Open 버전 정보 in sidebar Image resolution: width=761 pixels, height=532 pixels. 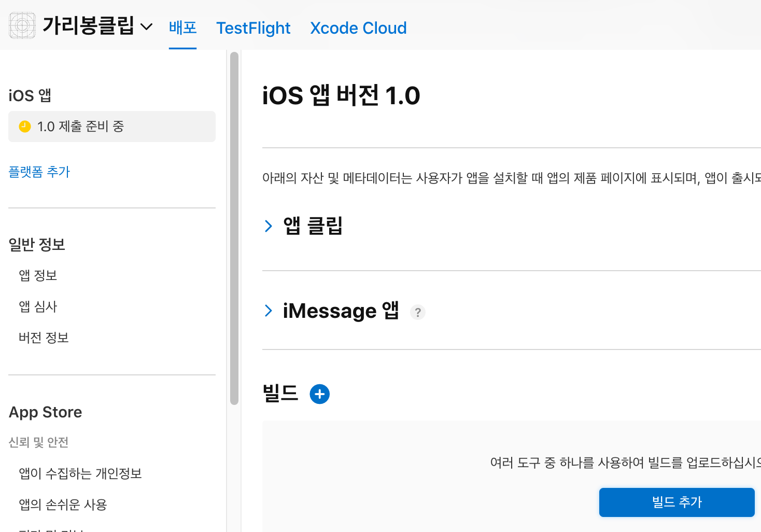tap(44, 338)
